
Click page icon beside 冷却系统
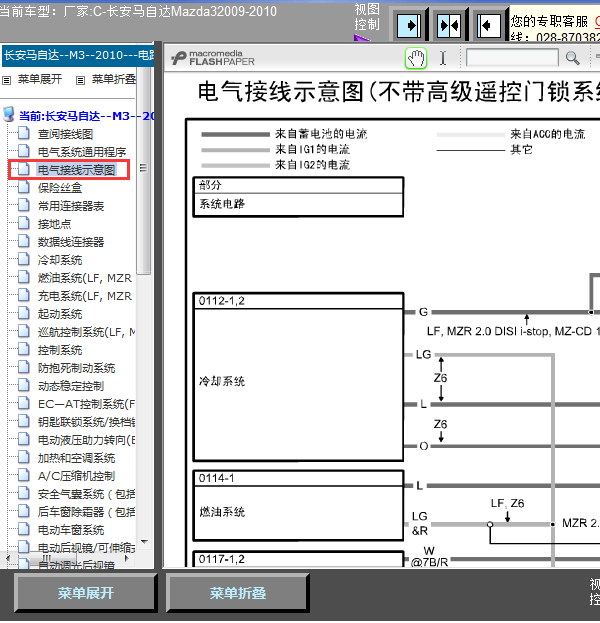click(x=24, y=259)
